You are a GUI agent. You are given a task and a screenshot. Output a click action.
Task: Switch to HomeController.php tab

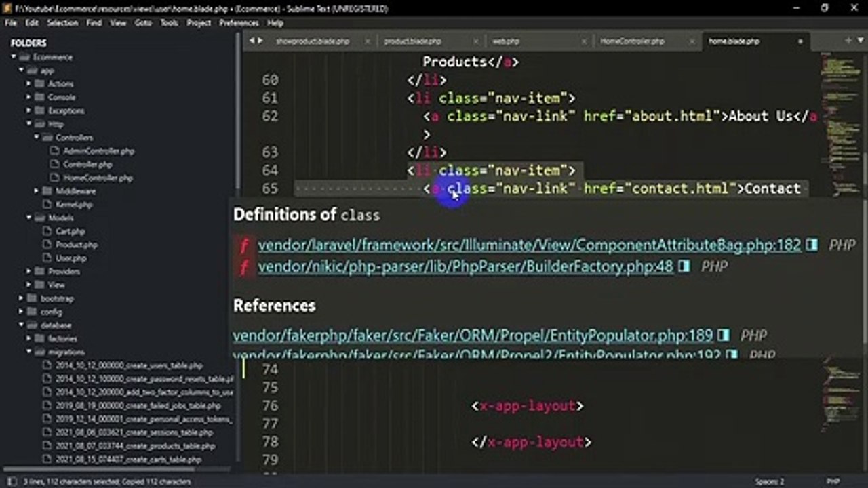[632, 41]
